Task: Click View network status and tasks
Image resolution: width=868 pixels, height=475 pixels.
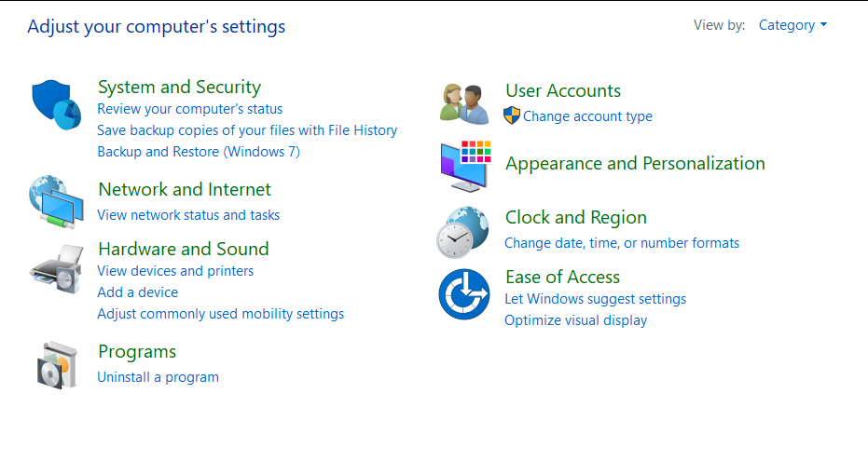Action: (188, 214)
